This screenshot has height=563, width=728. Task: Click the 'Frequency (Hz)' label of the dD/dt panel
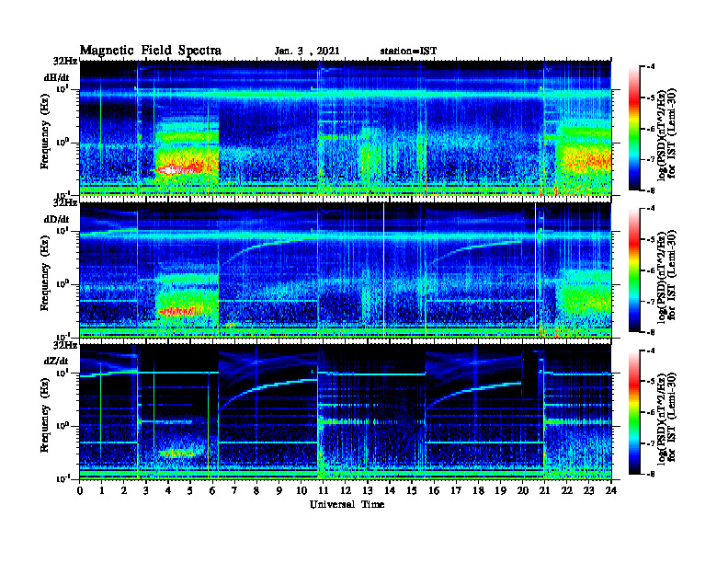pyautogui.click(x=44, y=273)
